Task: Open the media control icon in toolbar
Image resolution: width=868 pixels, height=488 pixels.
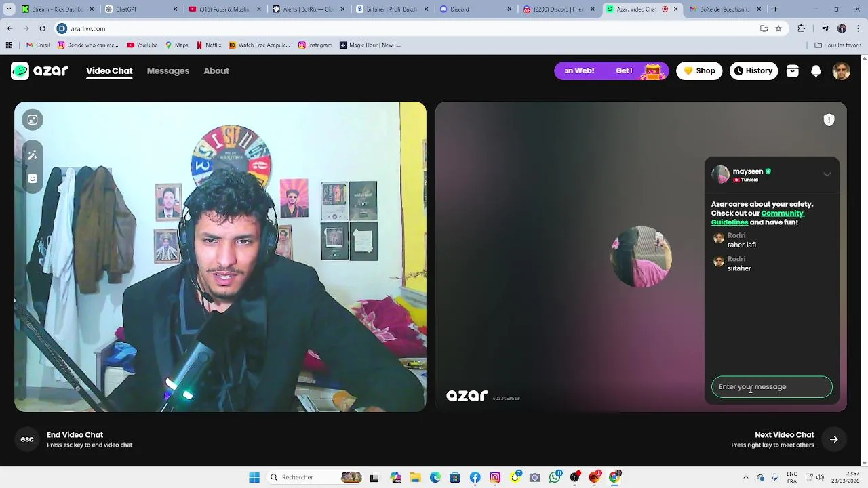Action: pyautogui.click(x=825, y=28)
